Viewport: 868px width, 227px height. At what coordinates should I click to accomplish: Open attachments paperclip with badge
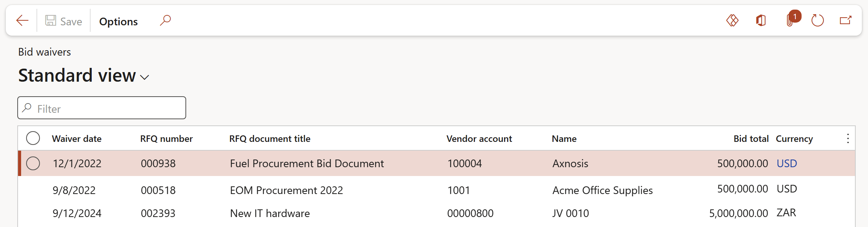click(790, 21)
